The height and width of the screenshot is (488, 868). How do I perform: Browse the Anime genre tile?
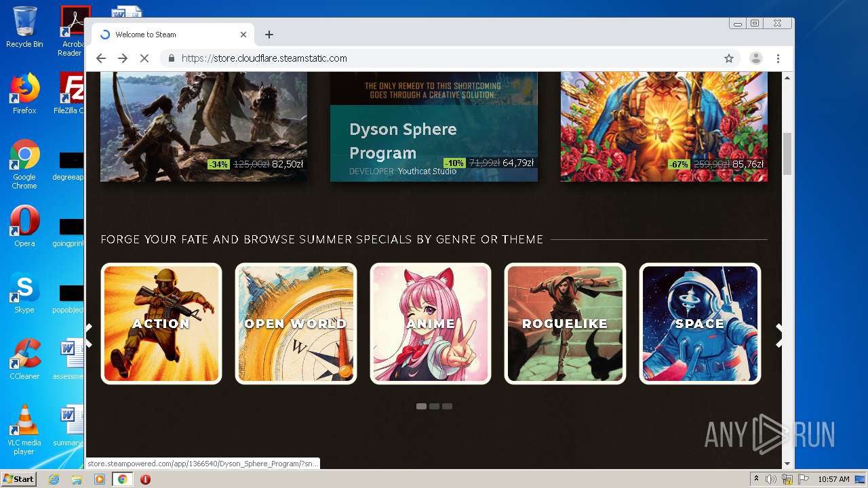pyautogui.click(x=431, y=323)
